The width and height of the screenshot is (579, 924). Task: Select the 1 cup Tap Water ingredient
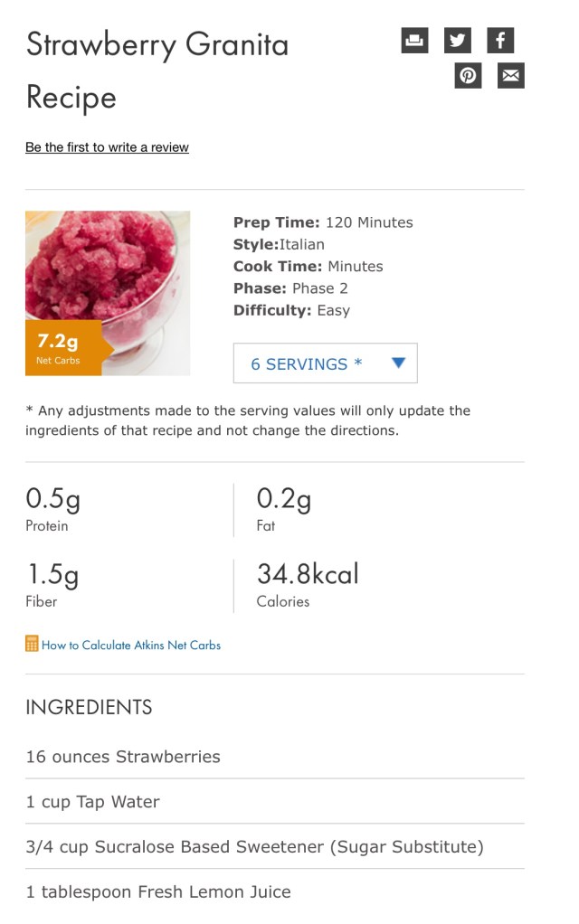click(92, 802)
